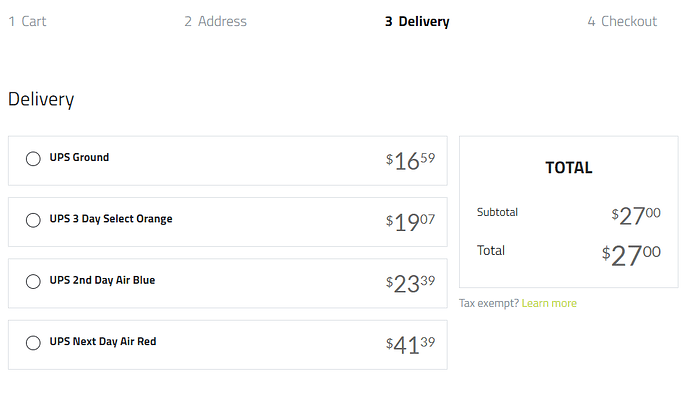Image resolution: width=690 pixels, height=412 pixels.
Task: Click the $23.39 shipping price
Action: point(410,283)
